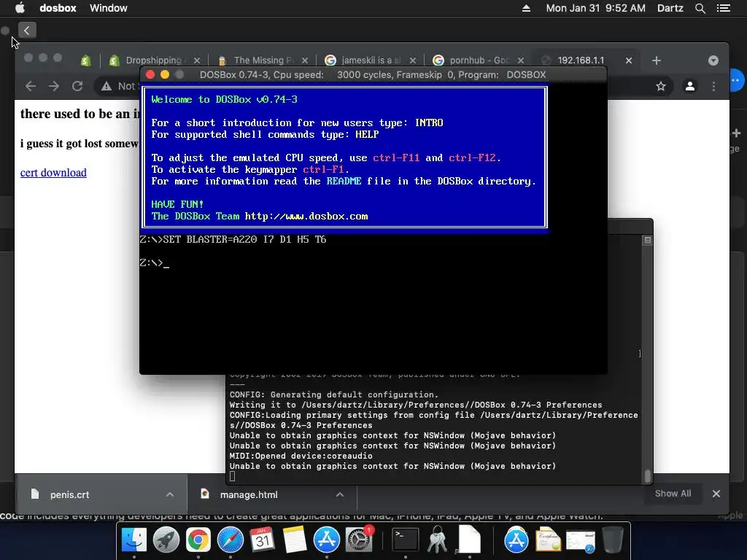The width and height of the screenshot is (747, 560).
Task: Open the Notes app in dock
Action: pos(295,540)
